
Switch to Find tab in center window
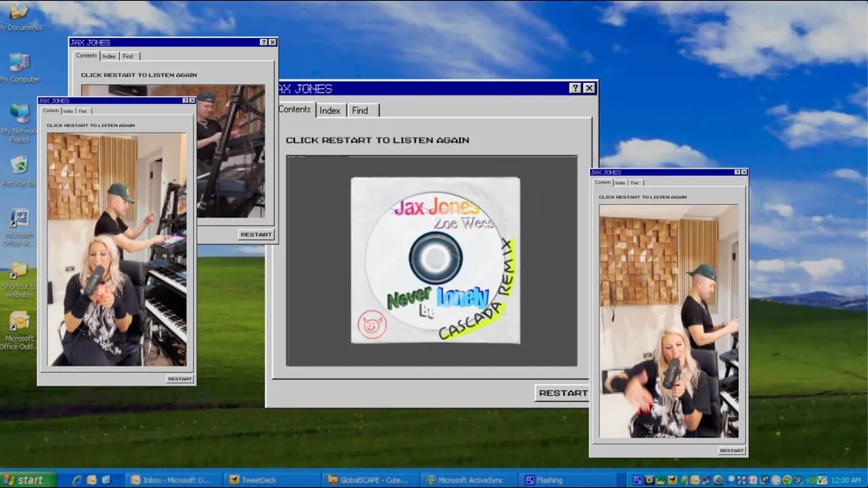(361, 110)
